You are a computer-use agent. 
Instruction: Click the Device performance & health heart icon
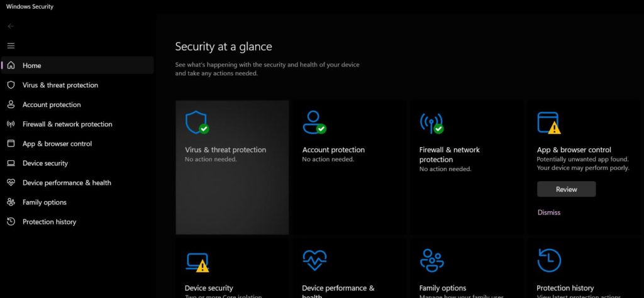[313, 260]
